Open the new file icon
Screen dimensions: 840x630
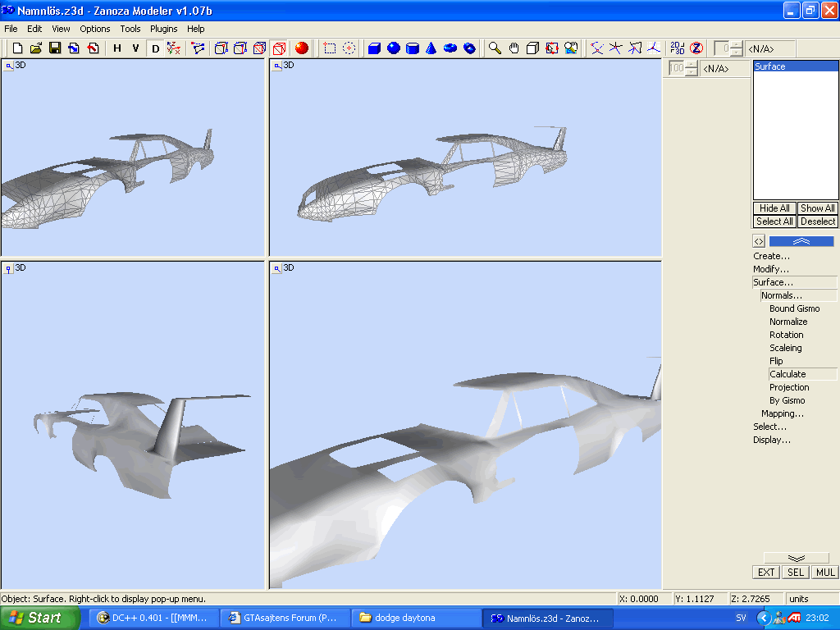(17, 48)
